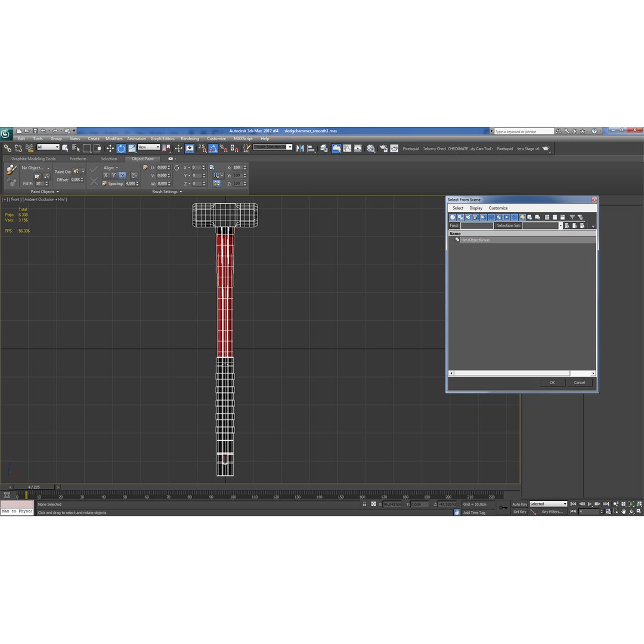
Task: Click the funnel filter icon in Select From Scene
Action: (572, 217)
